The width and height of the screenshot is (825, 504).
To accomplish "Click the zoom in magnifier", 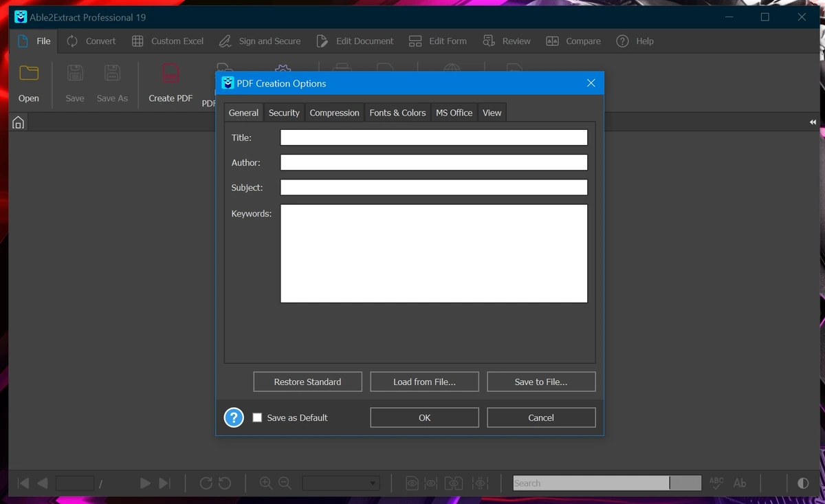I will pos(266,483).
